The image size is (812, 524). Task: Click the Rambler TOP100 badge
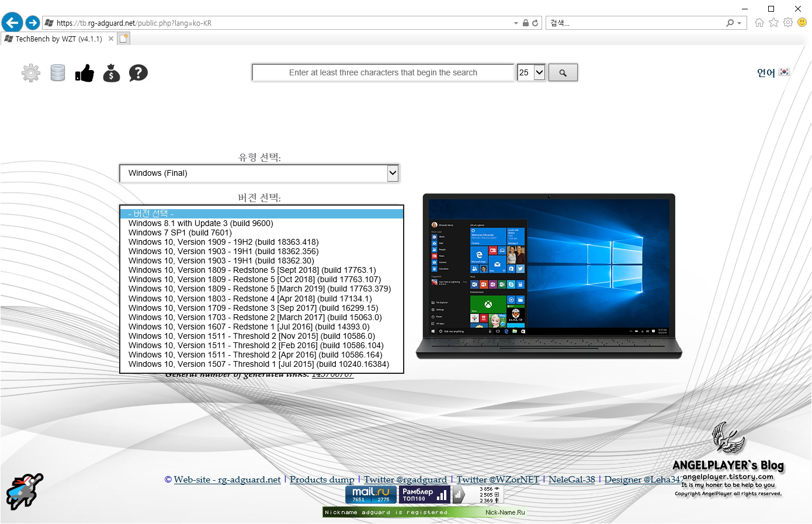pos(425,494)
